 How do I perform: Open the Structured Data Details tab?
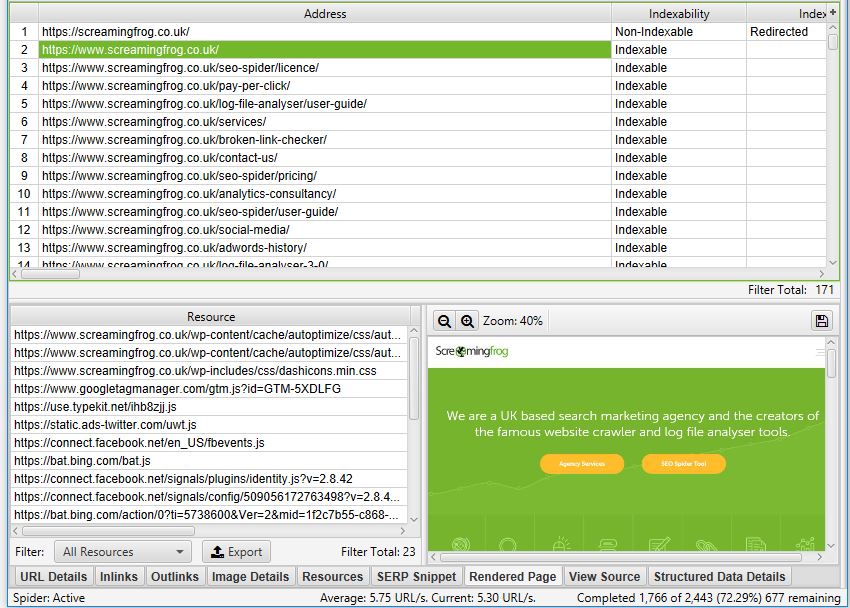(x=719, y=577)
